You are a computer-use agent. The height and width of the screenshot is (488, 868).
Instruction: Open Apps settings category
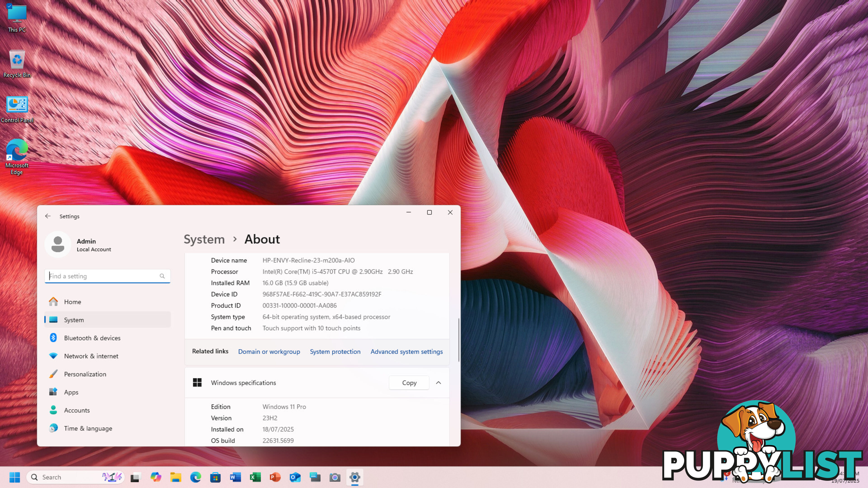pyautogui.click(x=107, y=392)
